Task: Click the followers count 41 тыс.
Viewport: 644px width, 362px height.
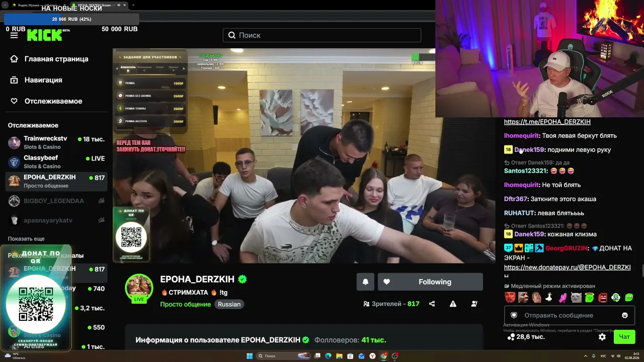Action: 373,340
